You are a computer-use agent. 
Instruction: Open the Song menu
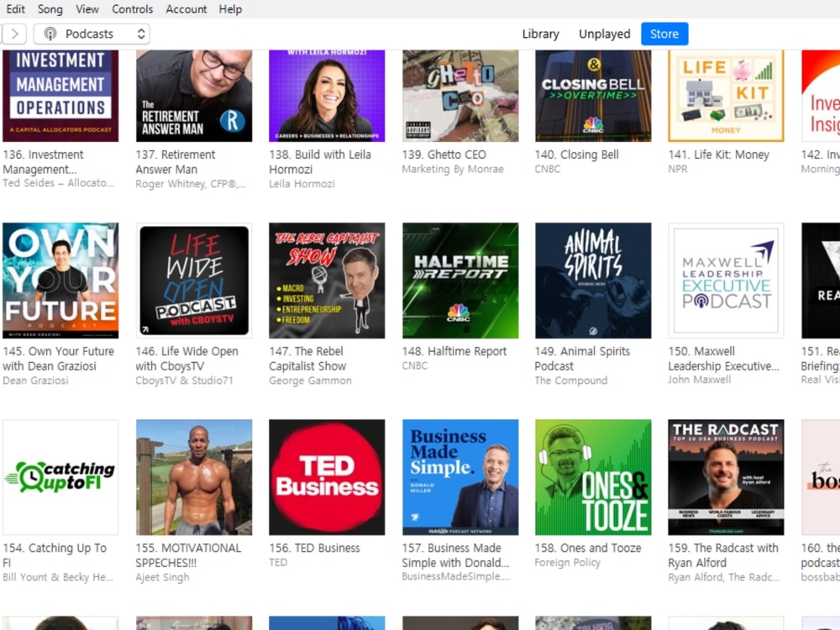(x=50, y=9)
